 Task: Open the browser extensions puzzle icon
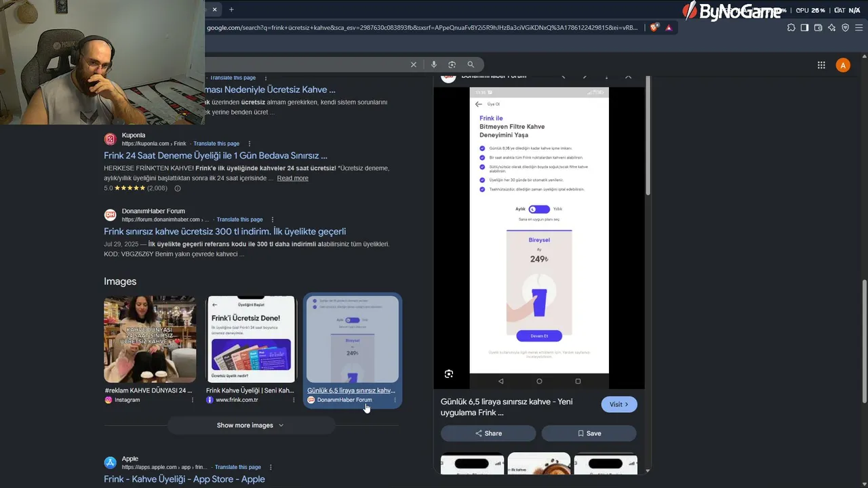791,28
